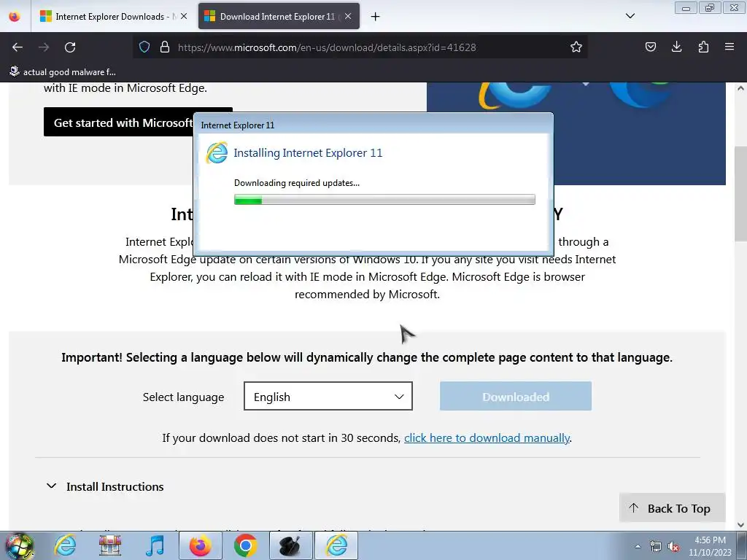The height and width of the screenshot is (560, 747).
Task: Click the Select language label
Action: pos(183,397)
